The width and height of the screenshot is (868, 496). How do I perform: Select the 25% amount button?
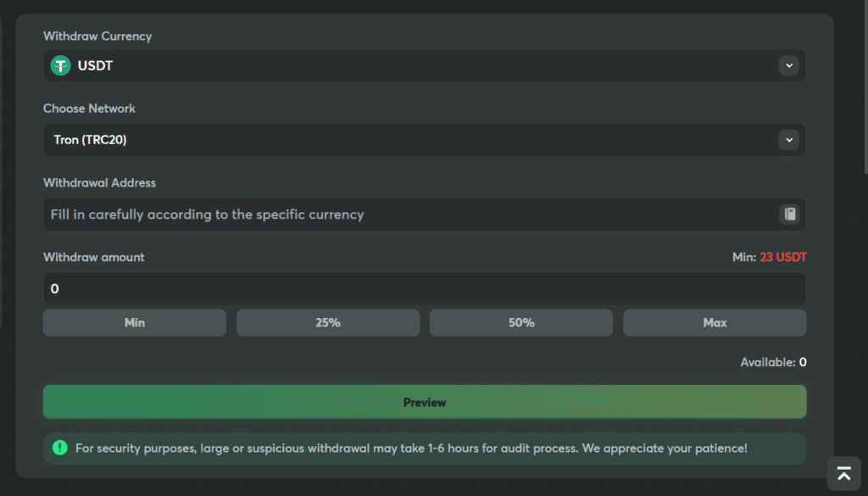click(x=328, y=323)
